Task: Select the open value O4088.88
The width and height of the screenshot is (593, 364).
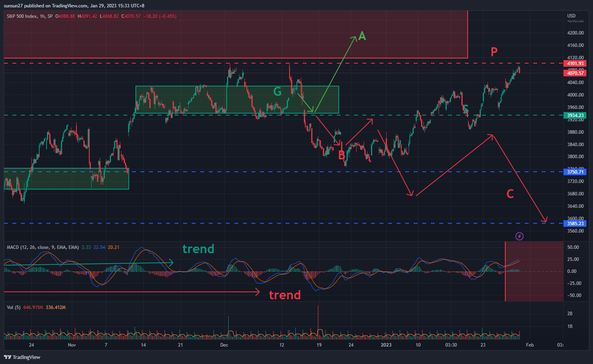Action: click(65, 16)
